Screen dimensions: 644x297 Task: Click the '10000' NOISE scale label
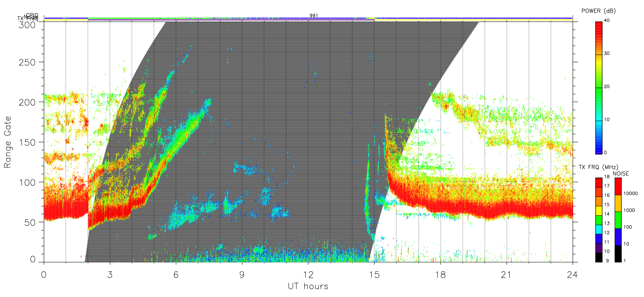pyautogui.click(x=631, y=193)
